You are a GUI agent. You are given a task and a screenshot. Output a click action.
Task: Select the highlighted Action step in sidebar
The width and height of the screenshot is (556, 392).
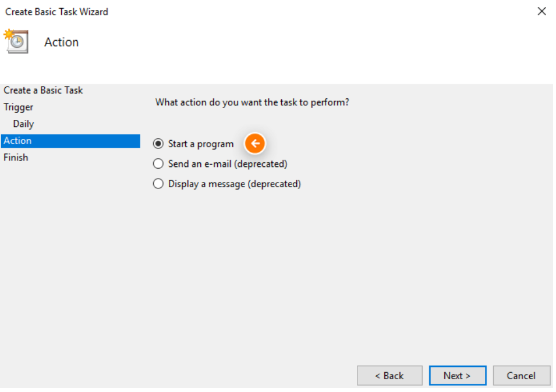17,141
